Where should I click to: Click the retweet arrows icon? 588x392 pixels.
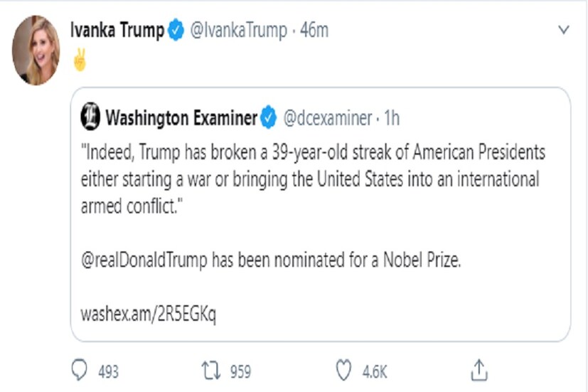[x=211, y=370]
